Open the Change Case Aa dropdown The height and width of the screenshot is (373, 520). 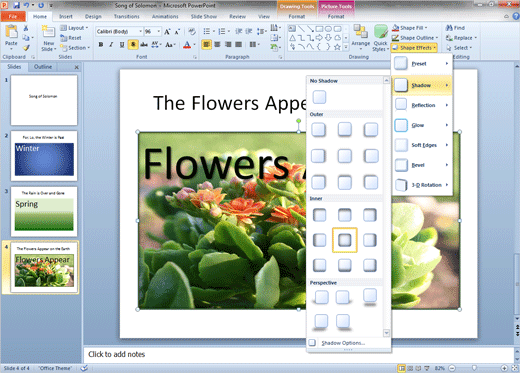170,45
